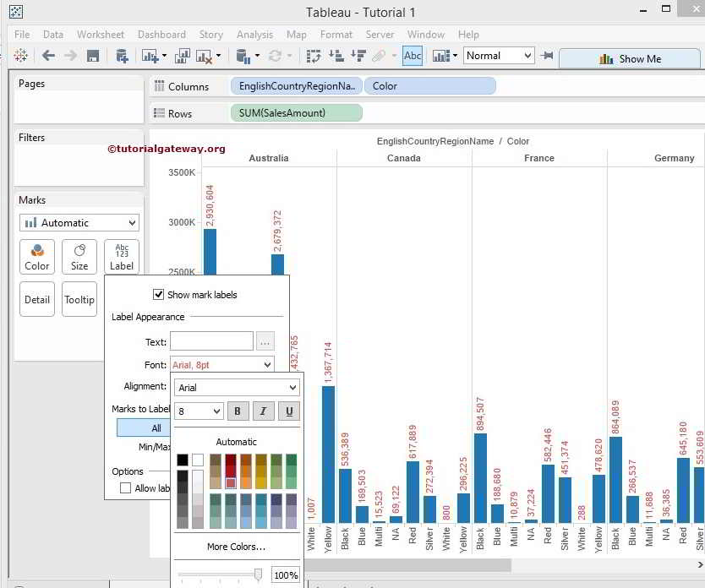
Task: Click More Colors... option
Action: (x=236, y=547)
